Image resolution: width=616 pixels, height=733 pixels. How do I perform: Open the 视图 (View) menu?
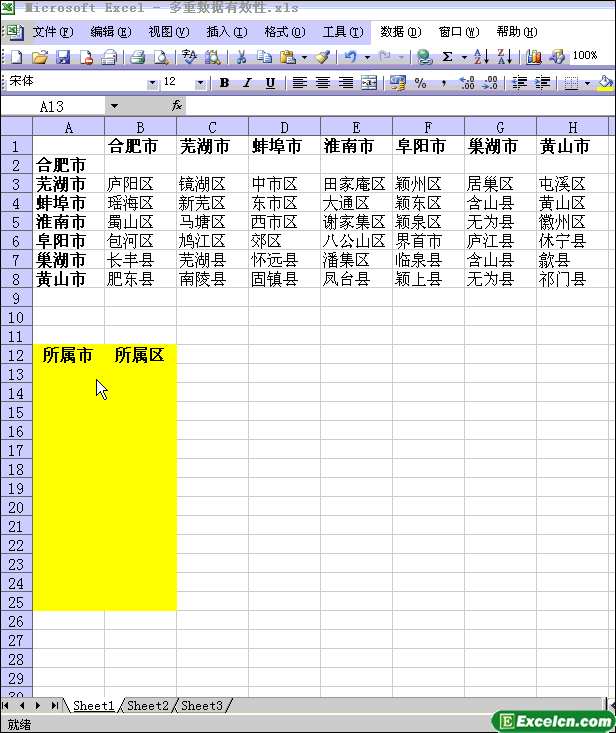pos(169,32)
